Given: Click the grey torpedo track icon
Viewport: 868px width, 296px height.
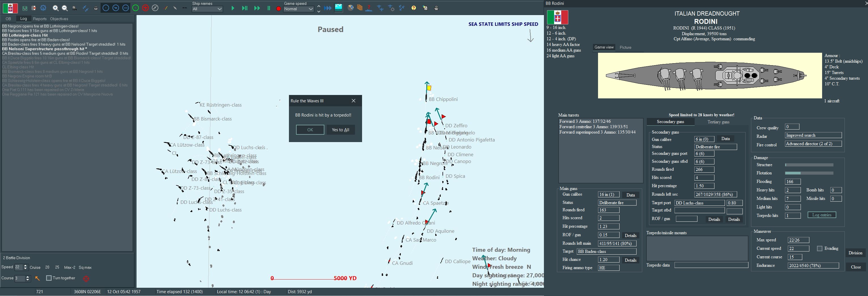Looking at the screenshot, I should (x=175, y=8).
